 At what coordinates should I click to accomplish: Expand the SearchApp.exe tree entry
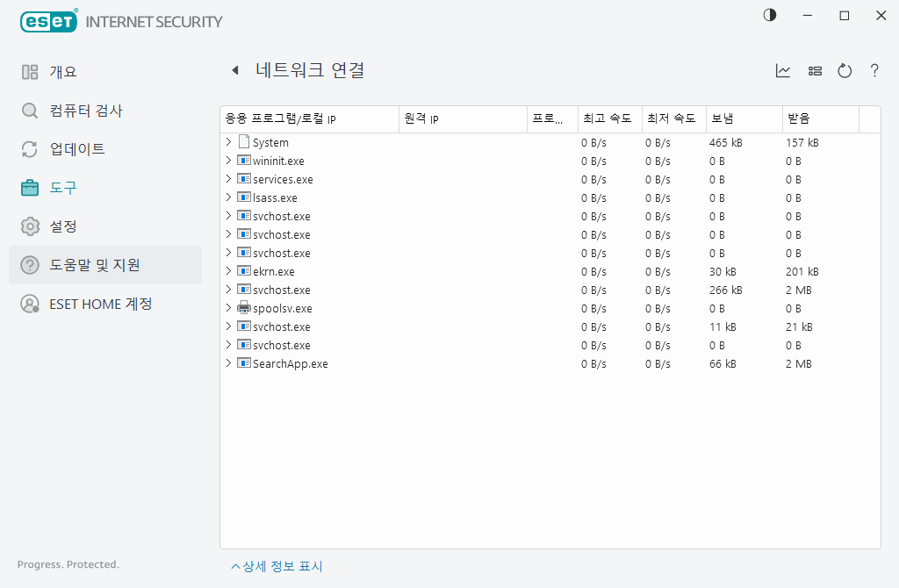pyautogui.click(x=229, y=363)
